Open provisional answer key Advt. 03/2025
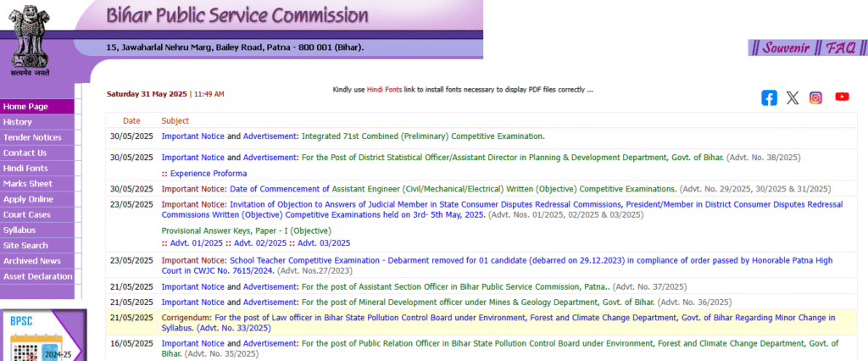868x361 pixels. (324, 243)
